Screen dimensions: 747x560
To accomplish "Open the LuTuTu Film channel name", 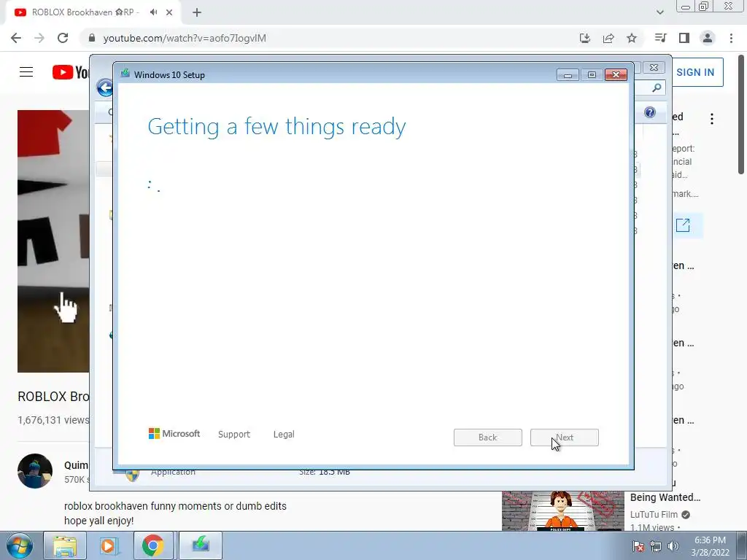I will click(654, 514).
